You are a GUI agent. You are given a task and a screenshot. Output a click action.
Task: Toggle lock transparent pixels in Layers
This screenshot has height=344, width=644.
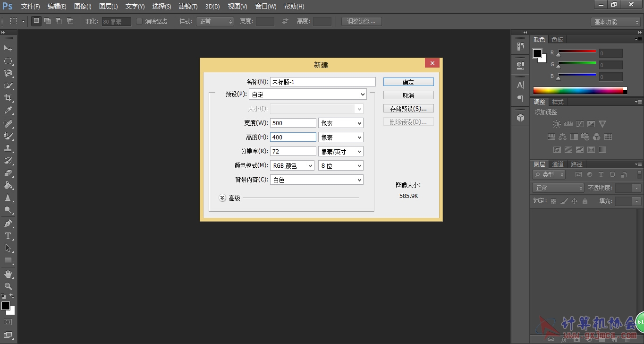click(x=554, y=201)
